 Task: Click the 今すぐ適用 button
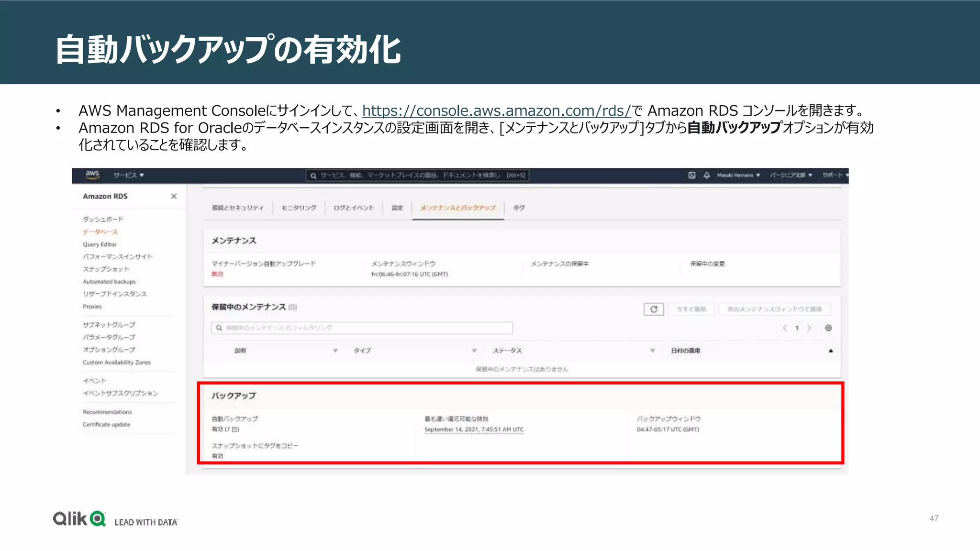(691, 309)
